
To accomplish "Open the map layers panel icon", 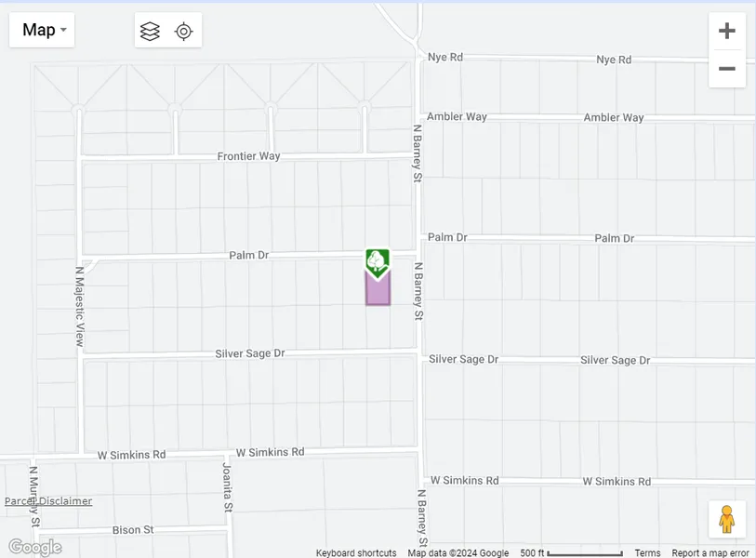I will click(150, 31).
